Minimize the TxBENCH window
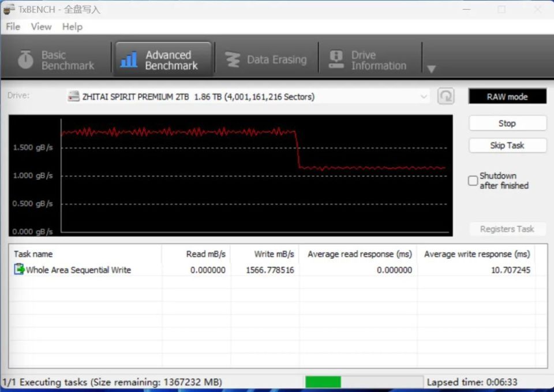Viewport: 554px width, 392px height. pyautogui.click(x=467, y=10)
